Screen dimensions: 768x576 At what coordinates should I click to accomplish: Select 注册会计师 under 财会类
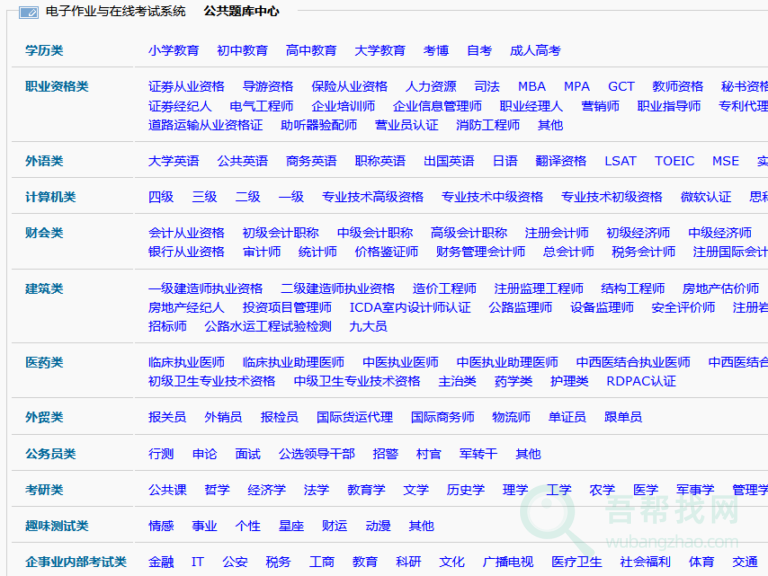[556, 233]
